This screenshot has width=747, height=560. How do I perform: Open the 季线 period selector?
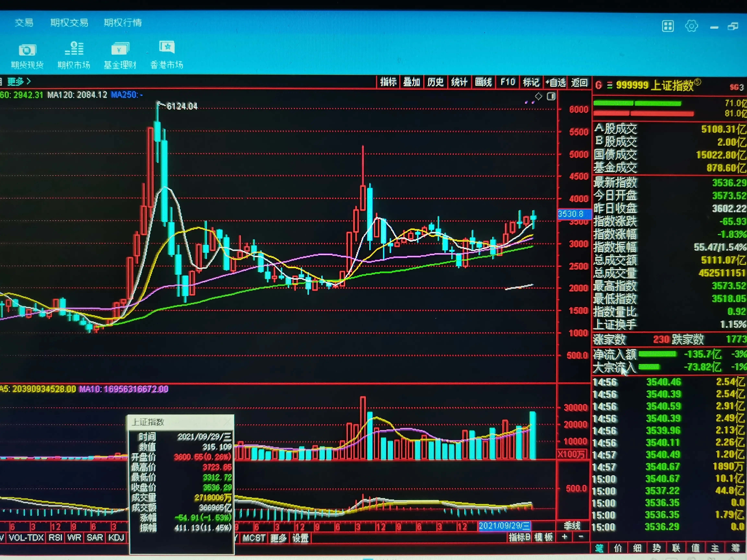pos(572,526)
